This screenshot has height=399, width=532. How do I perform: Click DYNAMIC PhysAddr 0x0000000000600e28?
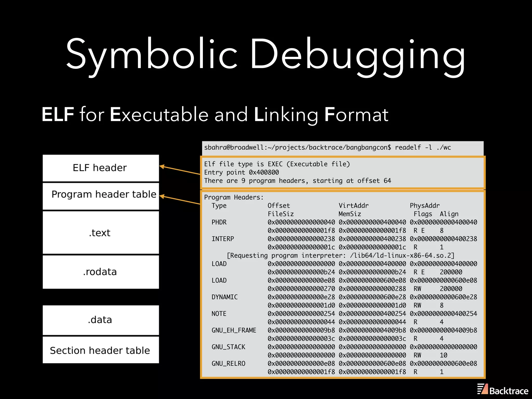(x=443, y=297)
